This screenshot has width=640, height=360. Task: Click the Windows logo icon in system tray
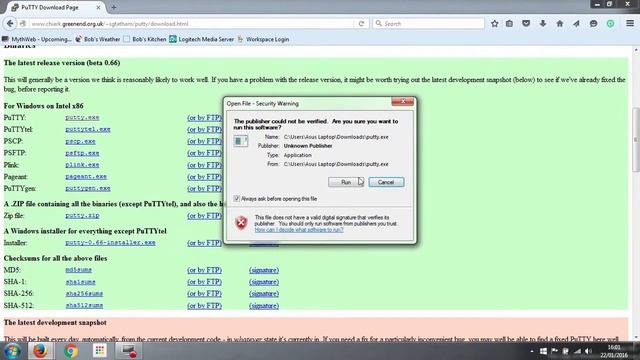click(x=543, y=351)
